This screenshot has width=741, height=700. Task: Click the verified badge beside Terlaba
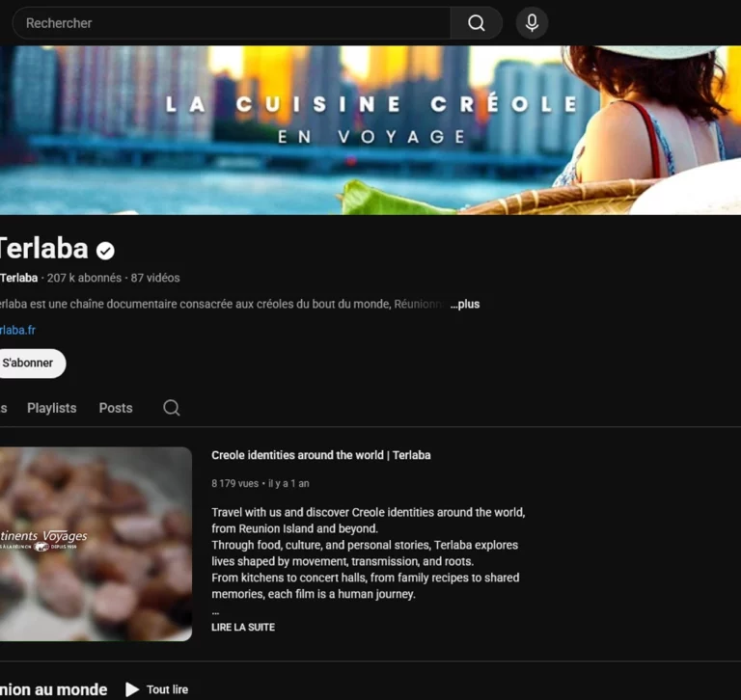tap(105, 251)
